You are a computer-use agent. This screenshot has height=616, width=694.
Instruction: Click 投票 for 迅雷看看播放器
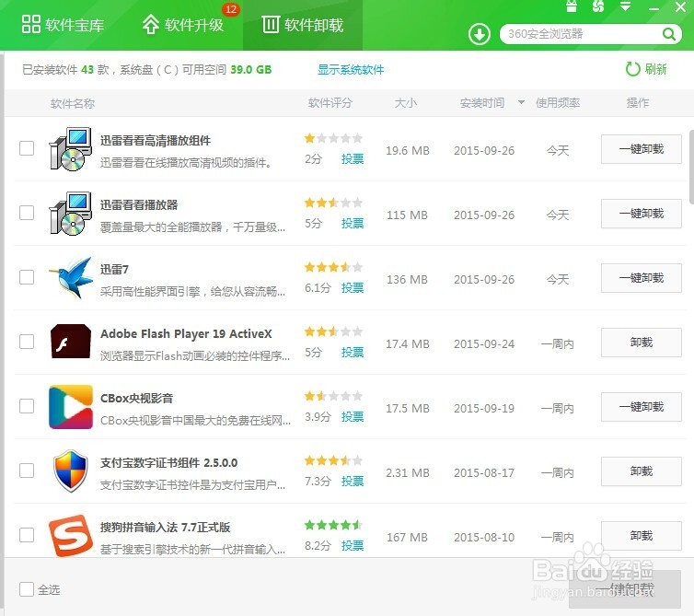[x=353, y=223]
